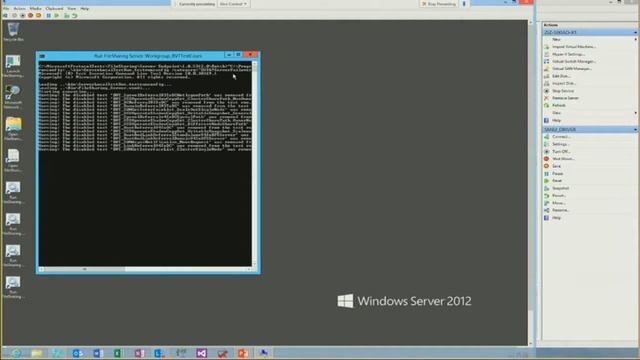Click the console window vertical scrollbar
This screenshot has width=640, height=360.
pyautogui.click(x=255, y=164)
